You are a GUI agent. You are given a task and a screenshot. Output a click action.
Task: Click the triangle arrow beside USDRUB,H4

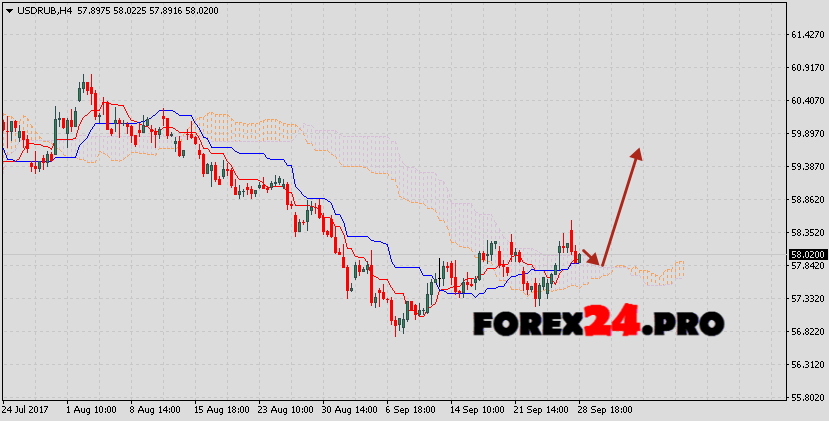coord(9,9)
